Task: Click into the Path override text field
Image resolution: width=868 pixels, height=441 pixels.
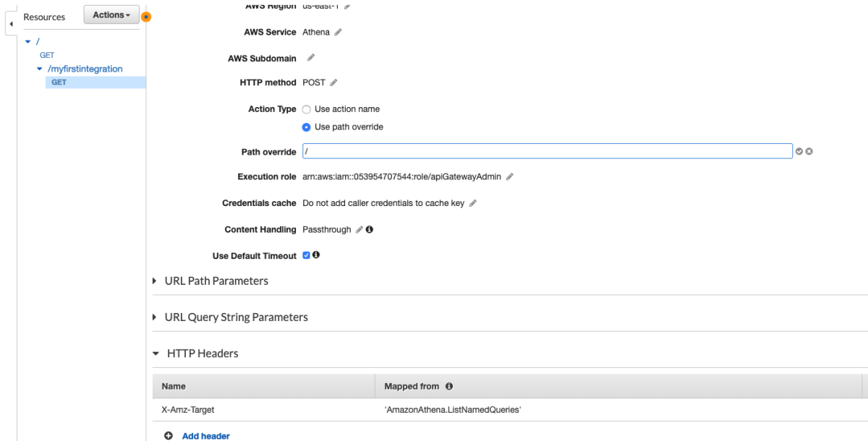Action: [548, 151]
